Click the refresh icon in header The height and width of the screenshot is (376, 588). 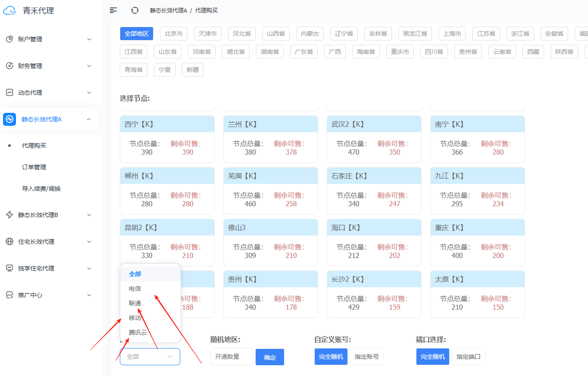click(x=135, y=10)
